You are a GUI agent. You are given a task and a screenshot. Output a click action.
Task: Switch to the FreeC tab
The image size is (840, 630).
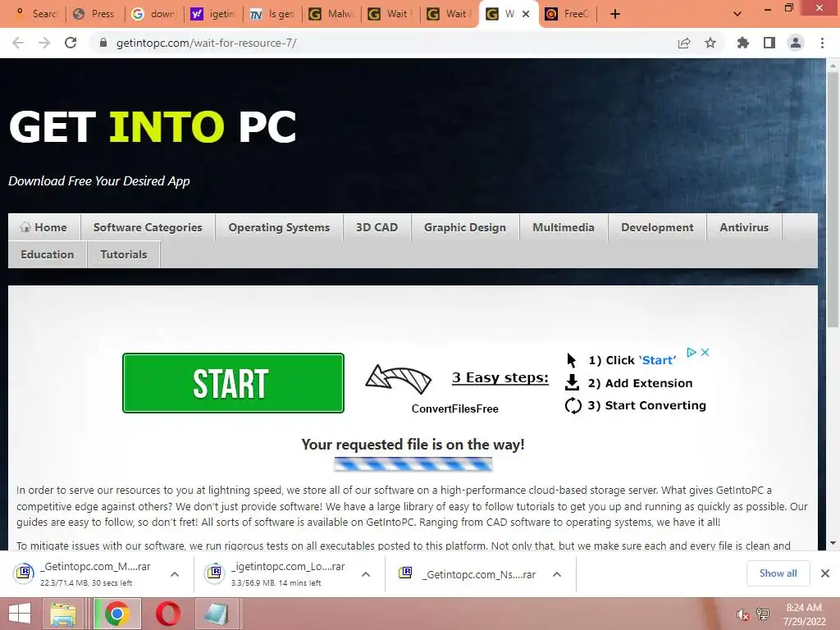tap(567, 14)
